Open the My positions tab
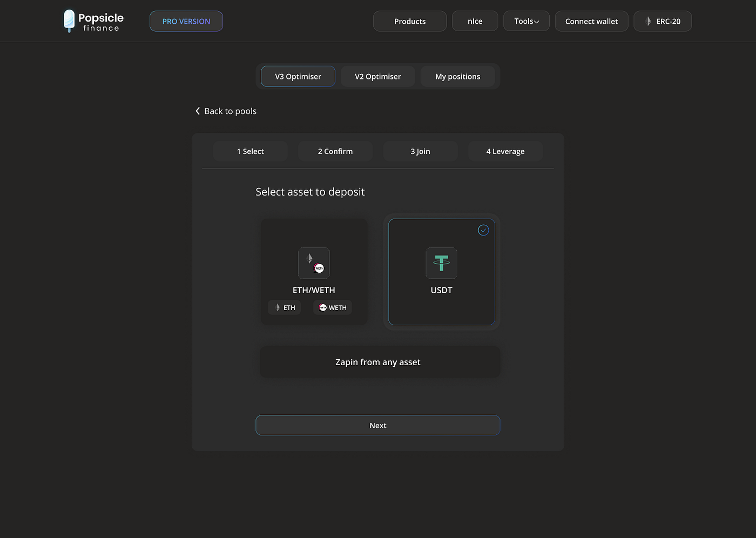Viewport: 756px width, 538px height. click(x=458, y=76)
